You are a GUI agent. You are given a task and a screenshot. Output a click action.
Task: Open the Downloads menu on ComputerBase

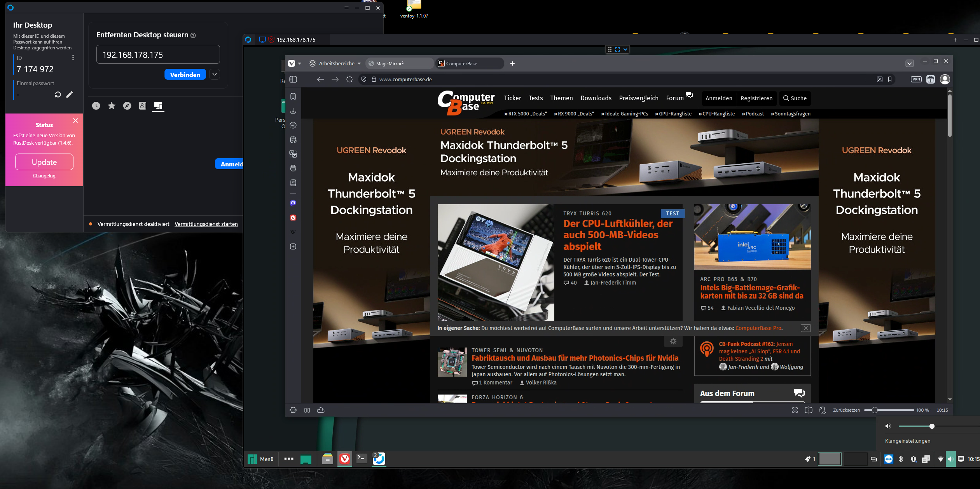click(596, 98)
